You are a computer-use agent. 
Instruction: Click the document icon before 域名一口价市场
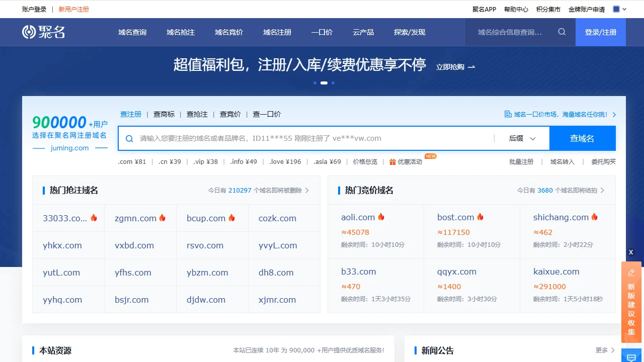click(x=508, y=114)
